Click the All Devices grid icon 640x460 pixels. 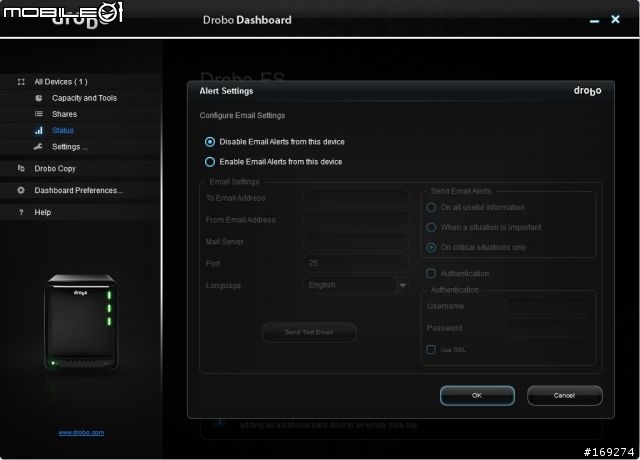pos(21,82)
